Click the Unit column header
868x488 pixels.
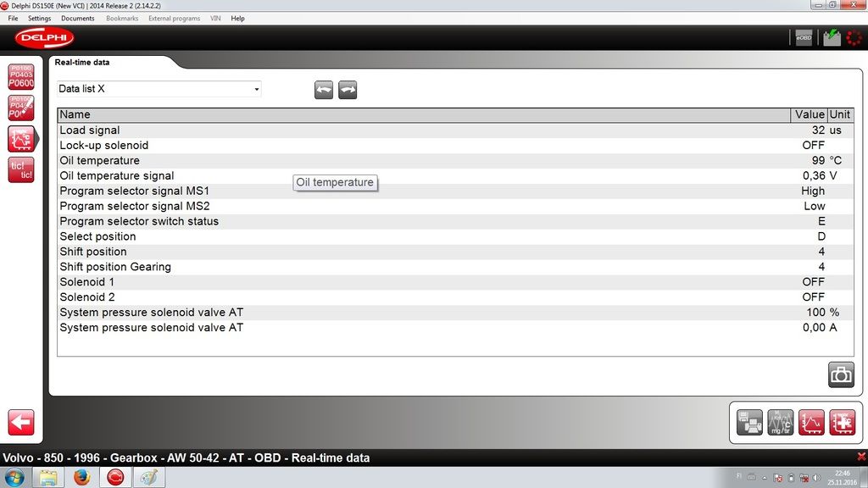tap(840, 114)
